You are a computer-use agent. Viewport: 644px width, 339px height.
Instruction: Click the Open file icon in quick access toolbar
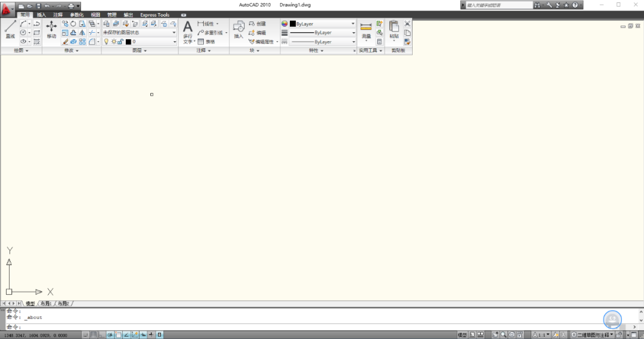[30, 6]
